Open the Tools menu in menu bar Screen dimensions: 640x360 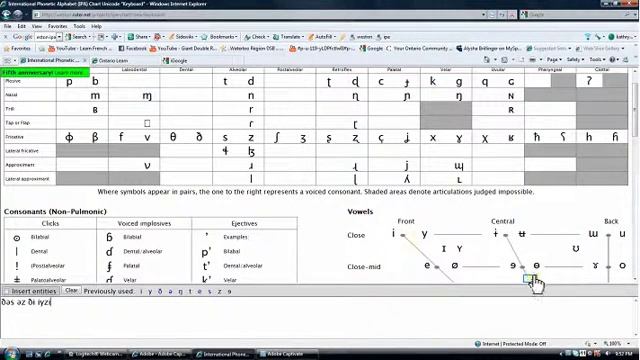(x=79, y=26)
